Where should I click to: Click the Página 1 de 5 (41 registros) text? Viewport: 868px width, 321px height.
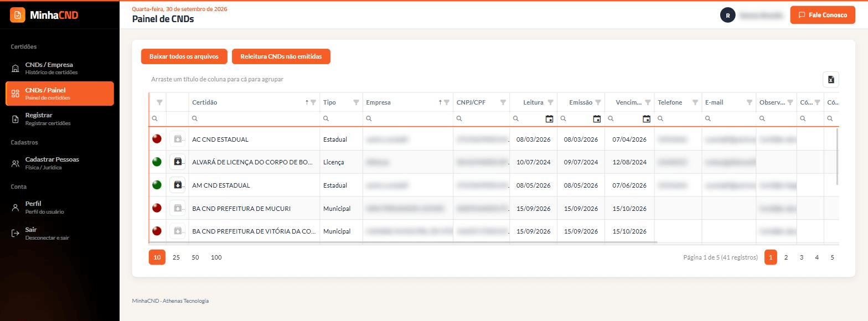point(720,257)
